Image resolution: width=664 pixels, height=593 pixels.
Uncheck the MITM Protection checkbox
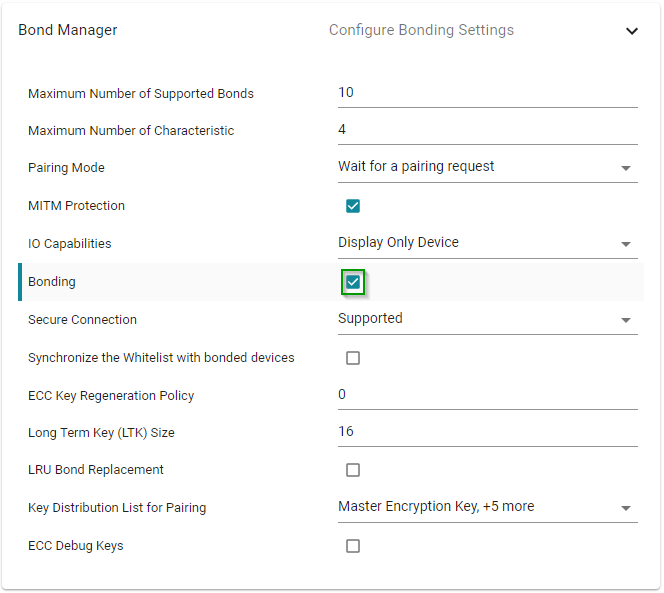pyautogui.click(x=353, y=206)
